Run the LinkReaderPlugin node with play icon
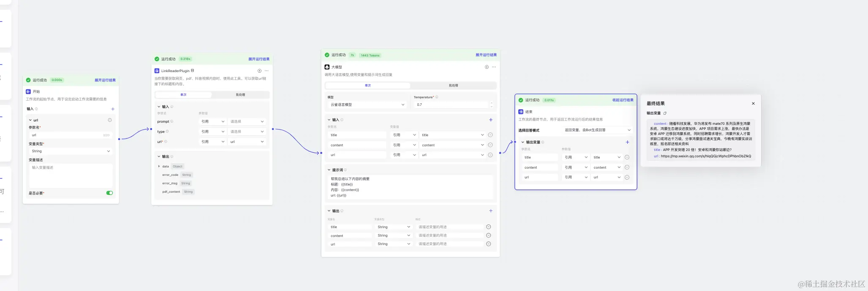 pos(259,71)
